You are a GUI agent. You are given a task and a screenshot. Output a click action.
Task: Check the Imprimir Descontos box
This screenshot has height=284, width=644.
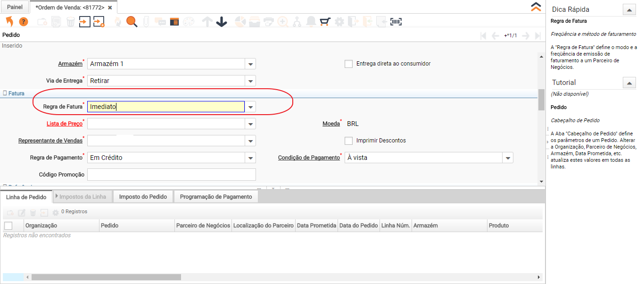pos(349,141)
